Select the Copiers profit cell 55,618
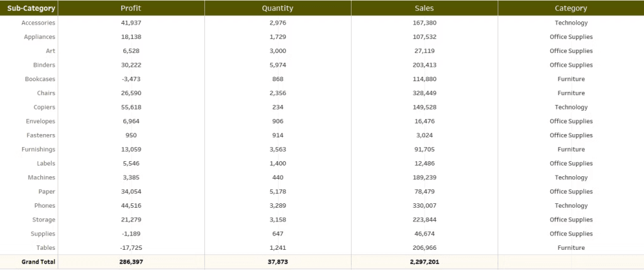 pos(131,107)
